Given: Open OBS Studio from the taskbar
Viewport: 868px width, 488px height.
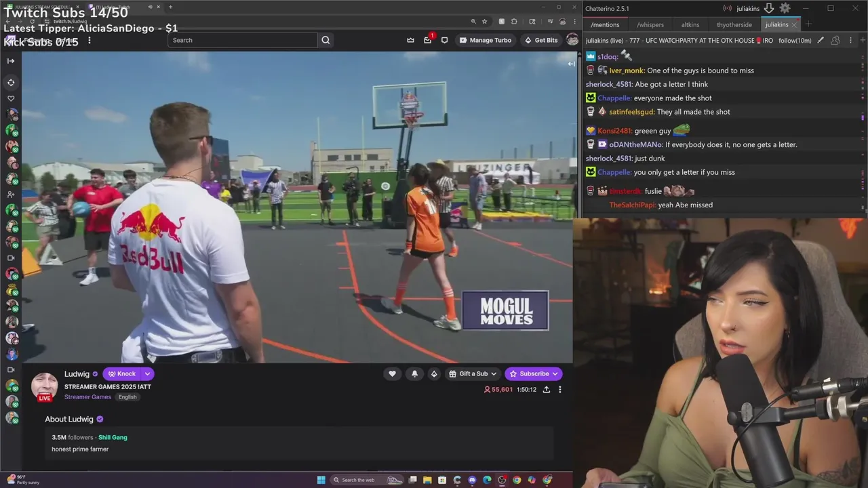Looking at the screenshot, I should point(502,480).
